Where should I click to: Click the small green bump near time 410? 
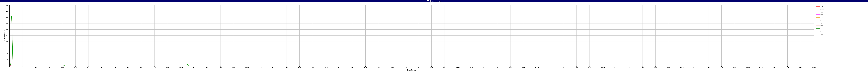pos(64,65)
